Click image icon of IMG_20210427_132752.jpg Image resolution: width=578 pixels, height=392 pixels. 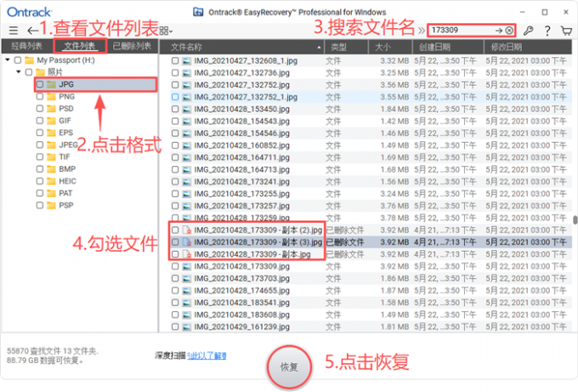(187, 85)
